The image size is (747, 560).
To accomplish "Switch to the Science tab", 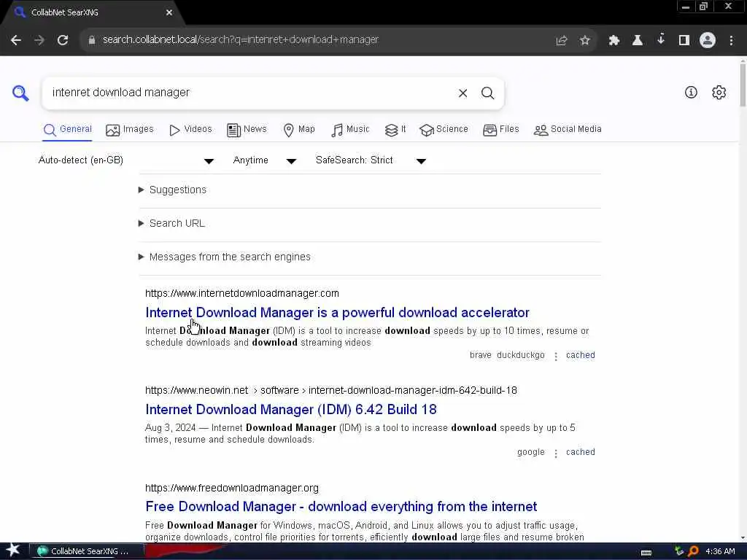I will coord(444,130).
